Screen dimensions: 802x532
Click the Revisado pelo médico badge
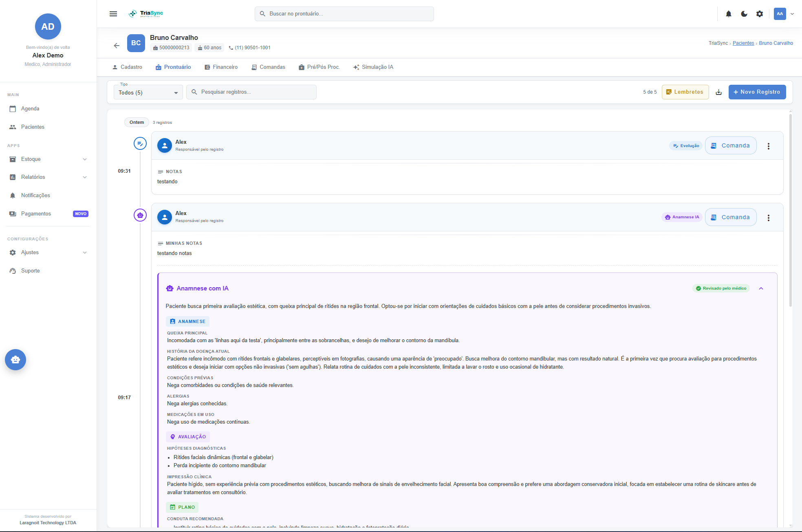721,288
